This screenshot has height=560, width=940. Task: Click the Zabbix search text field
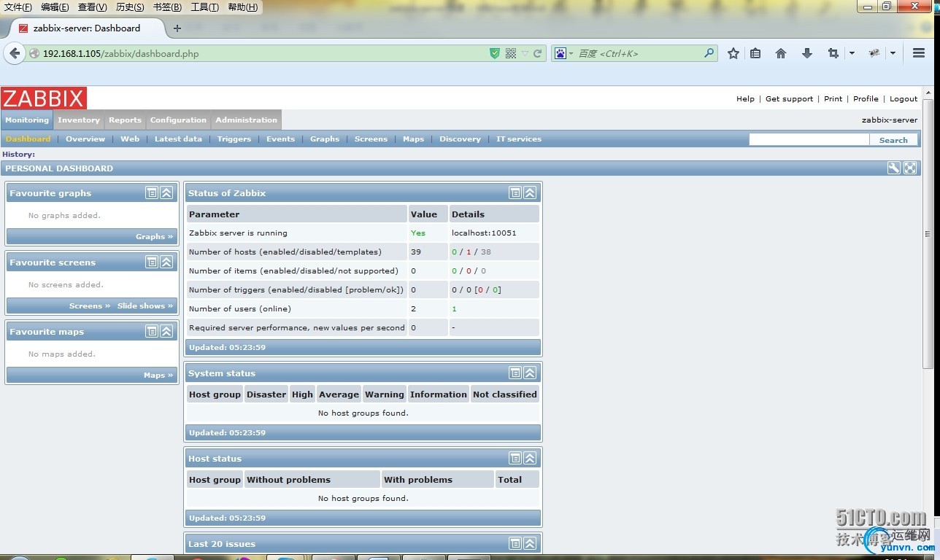tap(809, 139)
